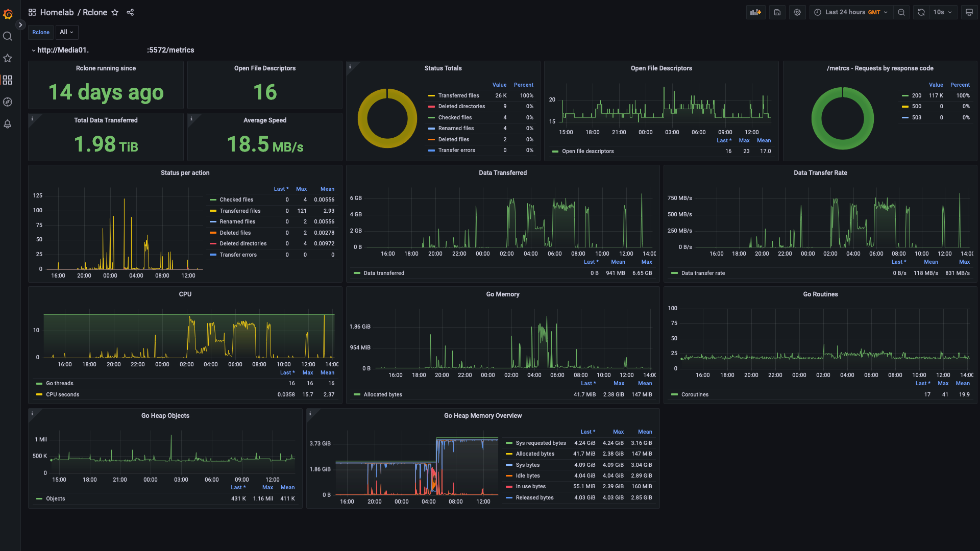Open dashboard settings gear icon
Image resolution: width=980 pixels, height=551 pixels.
tap(797, 12)
